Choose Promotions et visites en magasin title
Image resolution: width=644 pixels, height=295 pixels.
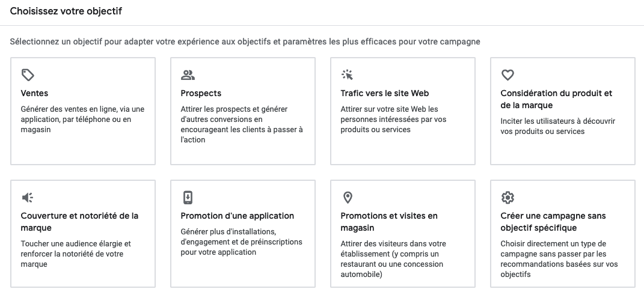coord(389,222)
